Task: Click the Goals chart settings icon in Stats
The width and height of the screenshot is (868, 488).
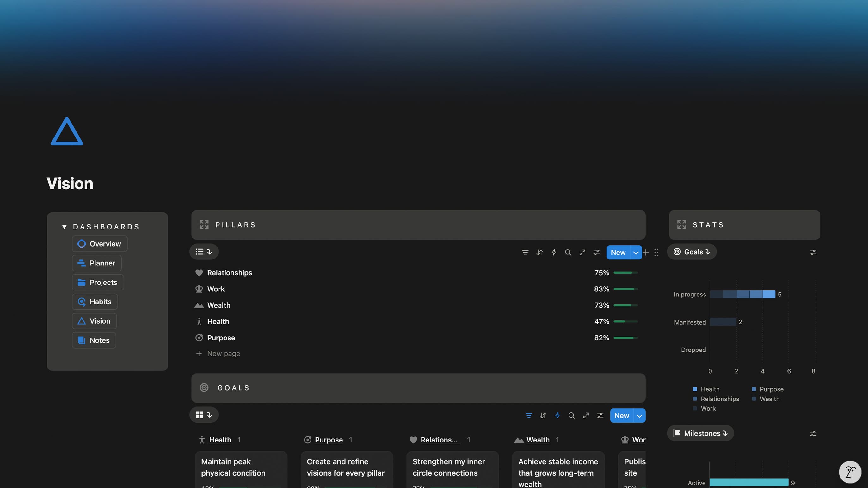Action: point(813,252)
